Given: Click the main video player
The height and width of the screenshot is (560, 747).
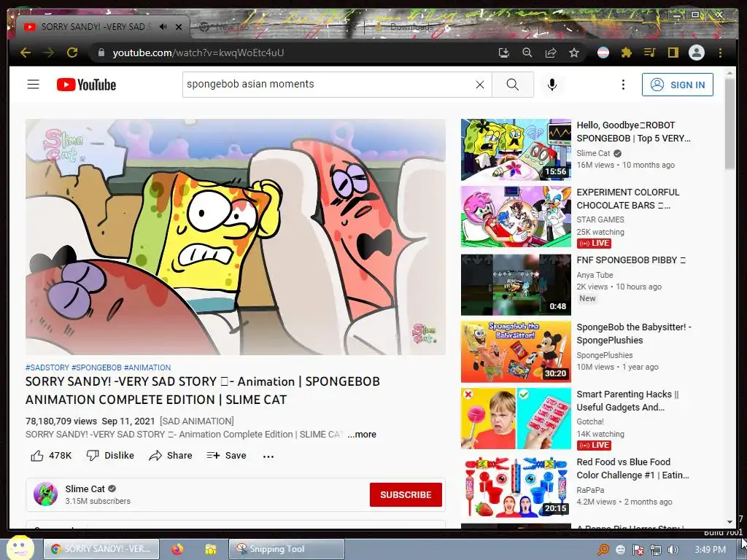Looking at the screenshot, I should click(x=236, y=237).
